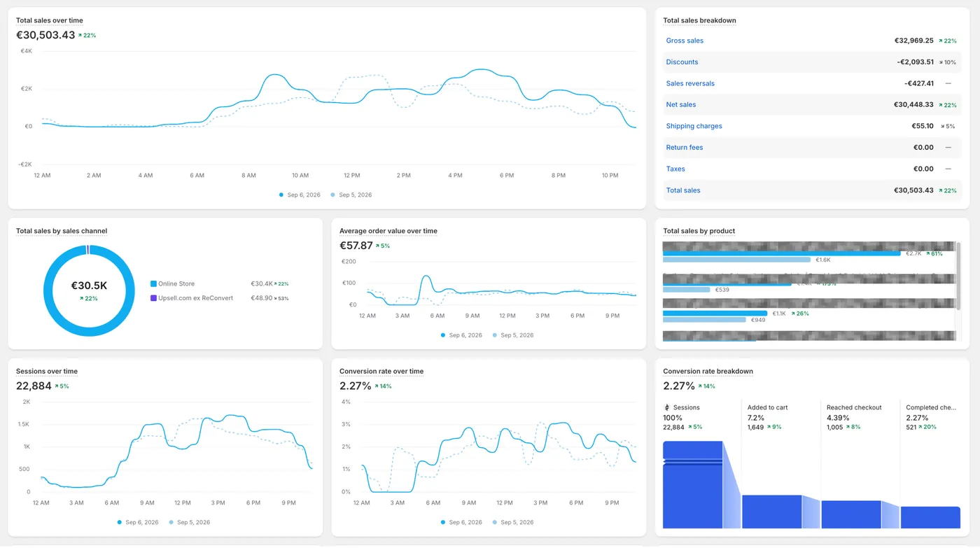
Task: Toggle Sep 5, 2026 legend in Total sales chart
Action: coord(351,195)
